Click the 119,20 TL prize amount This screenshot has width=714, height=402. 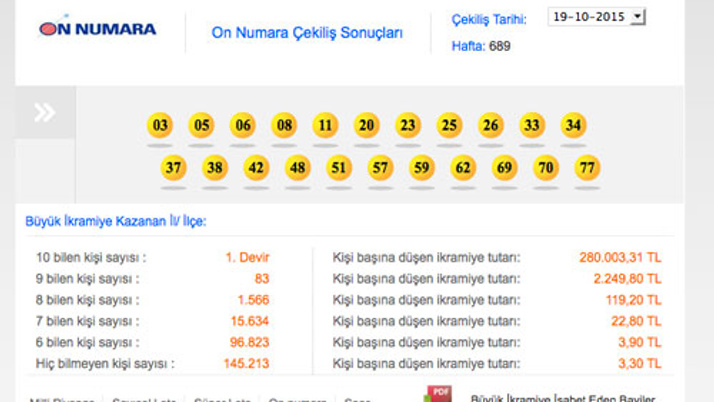(633, 300)
